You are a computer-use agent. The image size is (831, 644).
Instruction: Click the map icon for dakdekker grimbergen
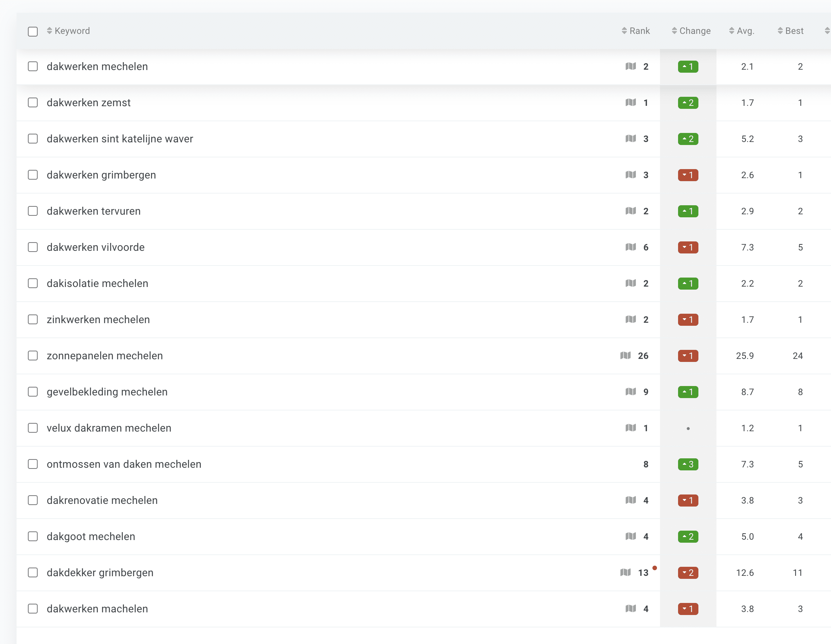click(625, 572)
